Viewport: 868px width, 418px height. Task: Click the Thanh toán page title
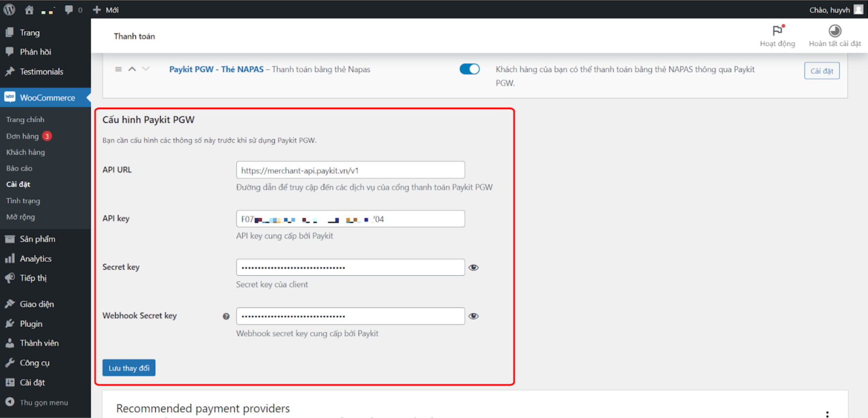[134, 36]
